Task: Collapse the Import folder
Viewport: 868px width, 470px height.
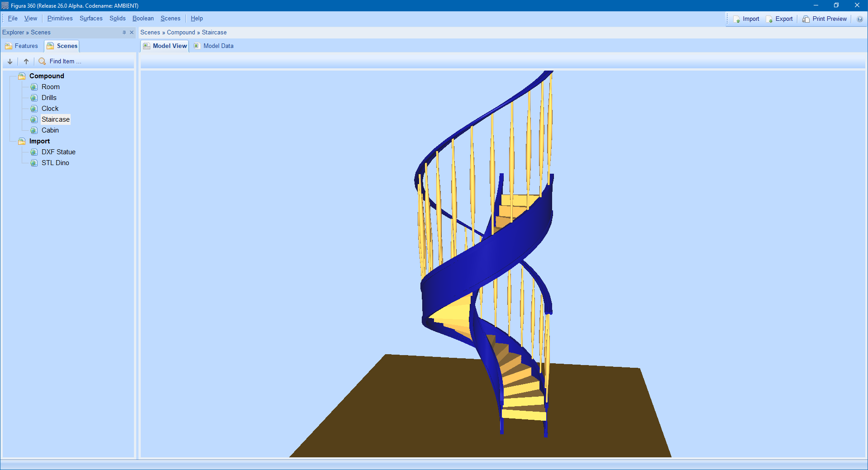Action: 21,141
